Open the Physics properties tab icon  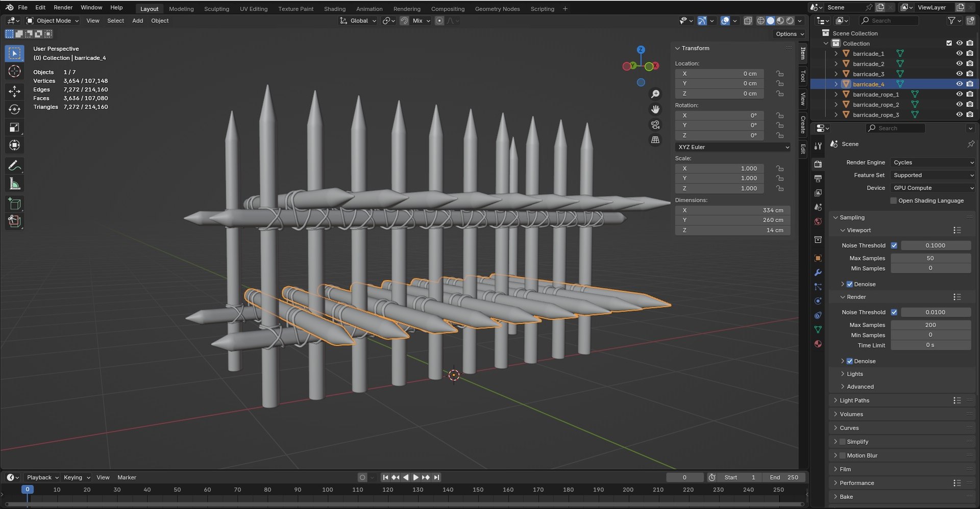coord(818,301)
